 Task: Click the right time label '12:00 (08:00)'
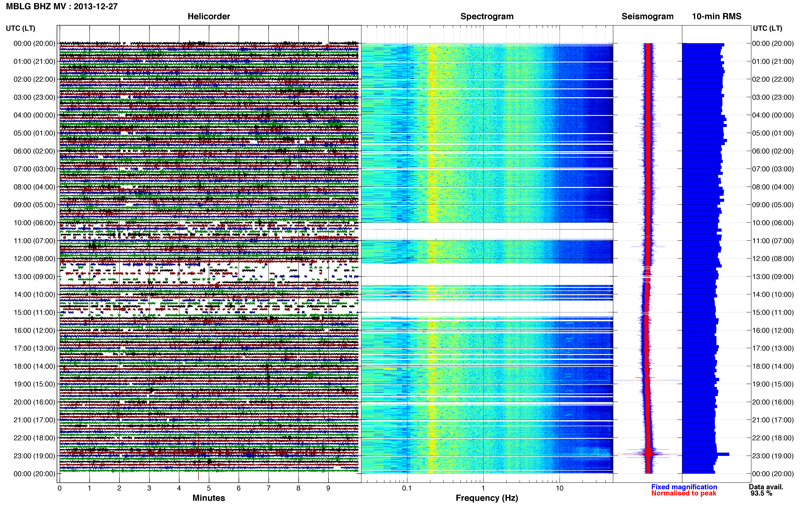pyautogui.click(x=773, y=259)
